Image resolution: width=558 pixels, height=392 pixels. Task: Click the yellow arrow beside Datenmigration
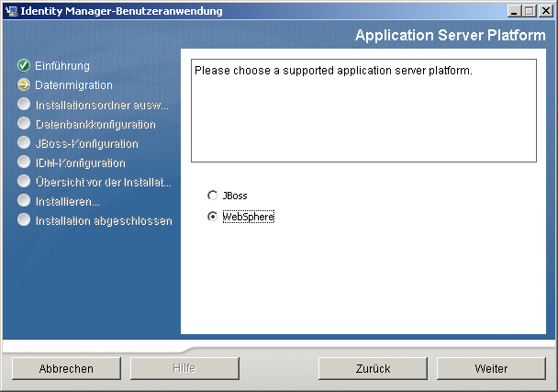tap(24, 85)
